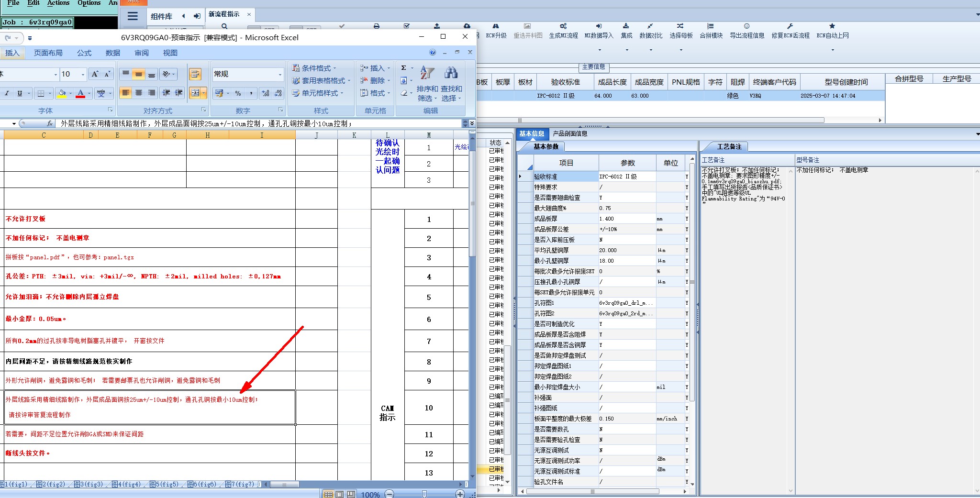Expand the 单元格样式 cell styles menu

click(318, 93)
